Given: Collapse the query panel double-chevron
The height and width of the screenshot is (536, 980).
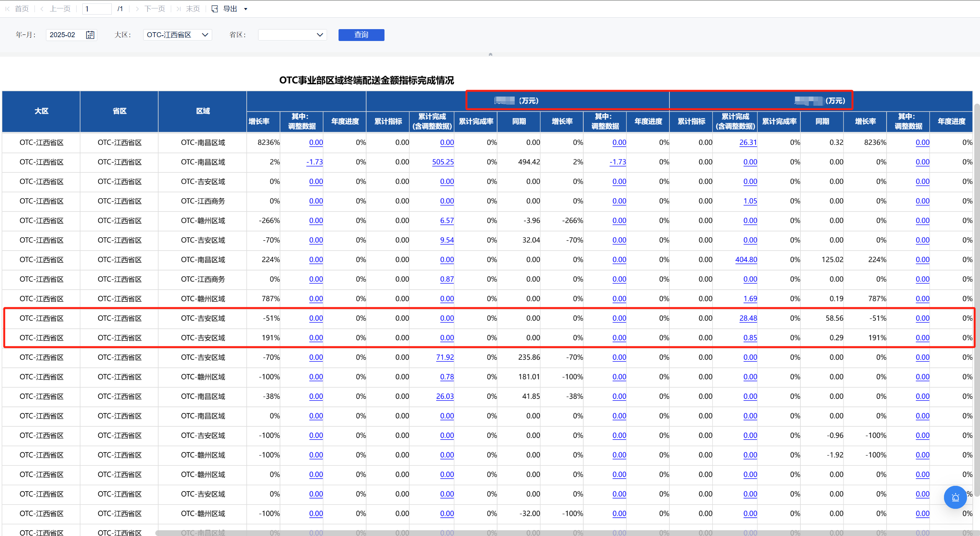Looking at the screenshot, I should tap(490, 54).
